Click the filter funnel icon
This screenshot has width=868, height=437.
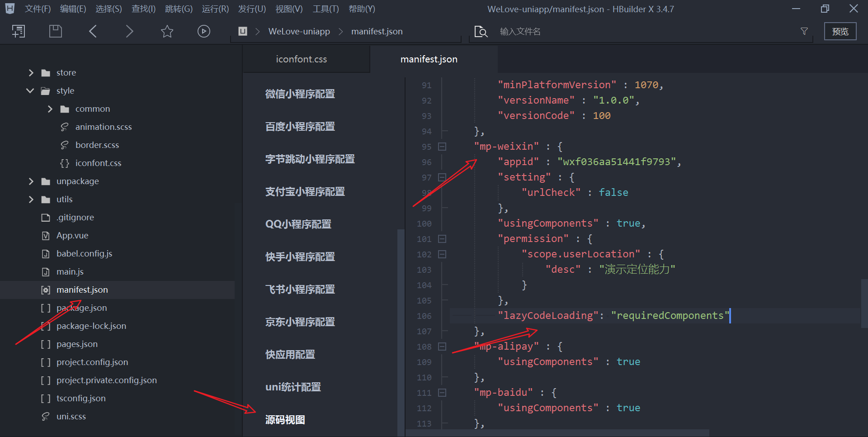[x=804, y=31]
